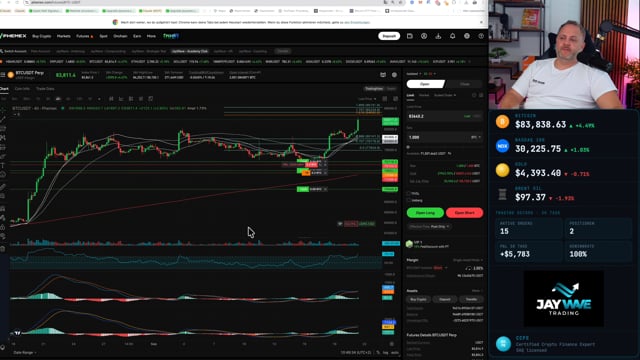Open the chart interval more dropdown arrow

point(99,99)
